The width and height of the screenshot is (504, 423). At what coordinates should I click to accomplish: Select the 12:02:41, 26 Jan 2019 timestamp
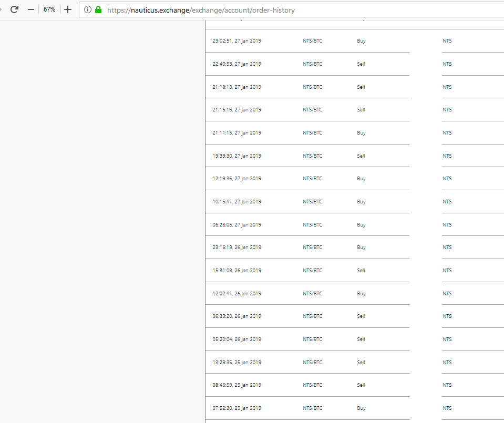pyautogui.click(x=236, y=293)
